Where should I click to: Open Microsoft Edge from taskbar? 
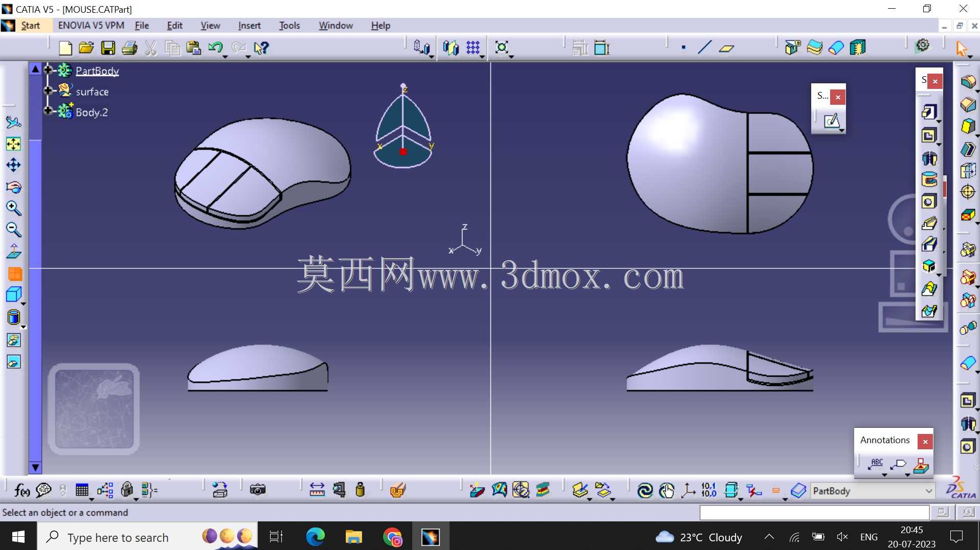pyautogui.click(x=315, y=537)
